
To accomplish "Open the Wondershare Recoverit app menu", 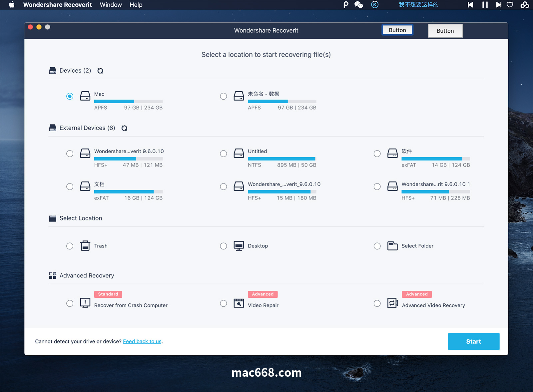I will point(57,5).
